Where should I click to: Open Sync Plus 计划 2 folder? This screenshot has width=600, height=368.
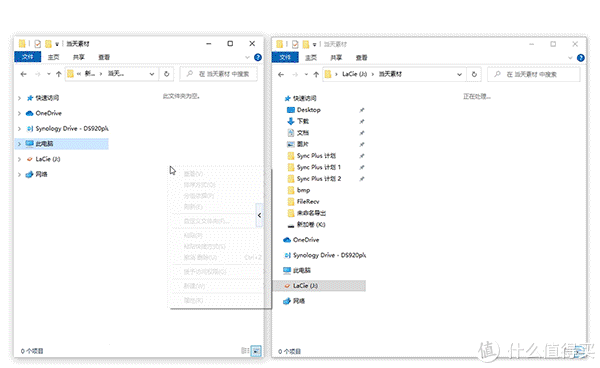pyautogui.click(x=314, y=179)
